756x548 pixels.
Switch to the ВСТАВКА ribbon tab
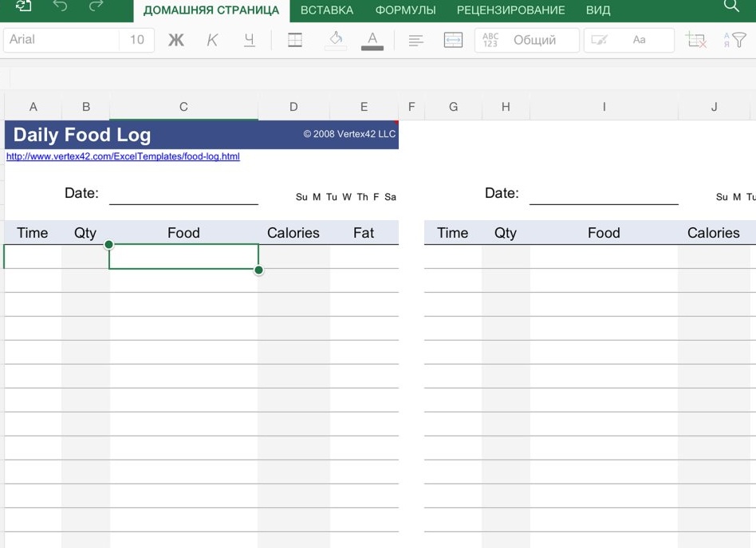point(328,10)
